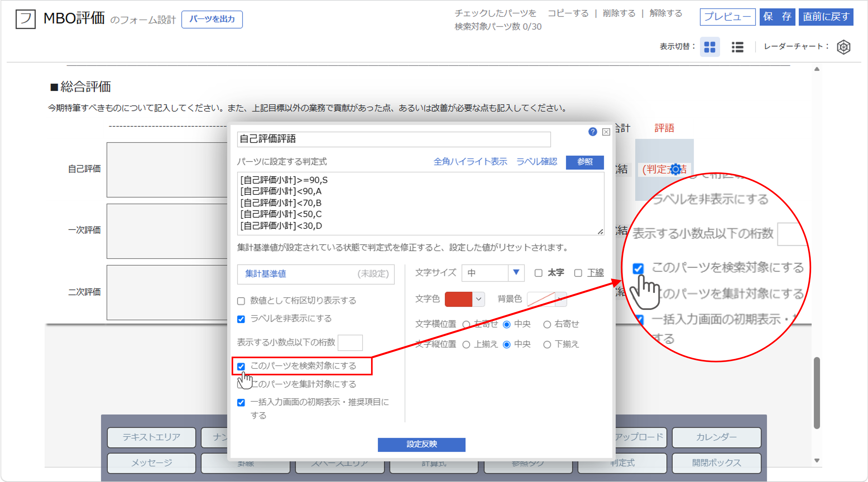Screen dimensions: 868x482
Task: Click パーツを出力 button
Action: [212, 19]
